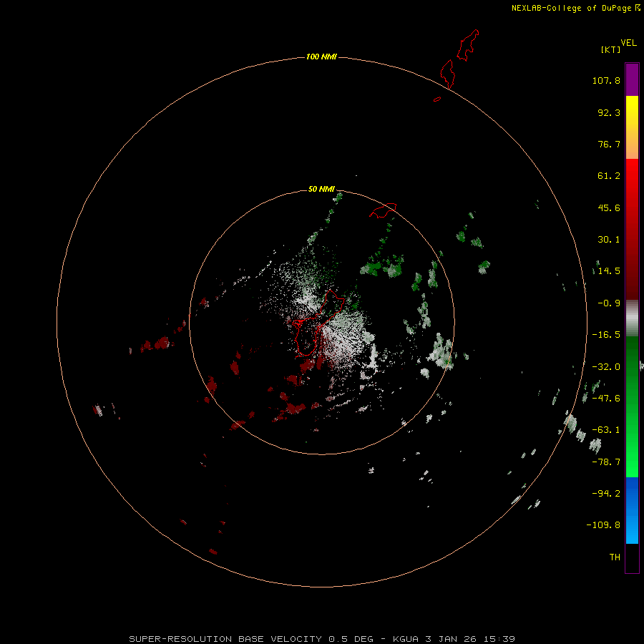The width and height of the screenshot is (644, 644).
Task: Click the northernmost island outline beyond 100 NMI
Action: click(468, 45)
